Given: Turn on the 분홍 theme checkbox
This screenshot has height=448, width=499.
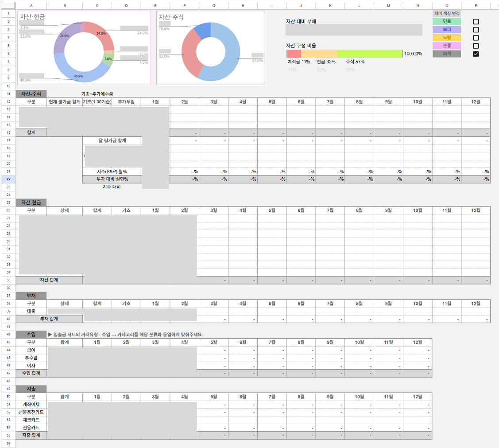Looking at the screenshot, I should [476, 46].
